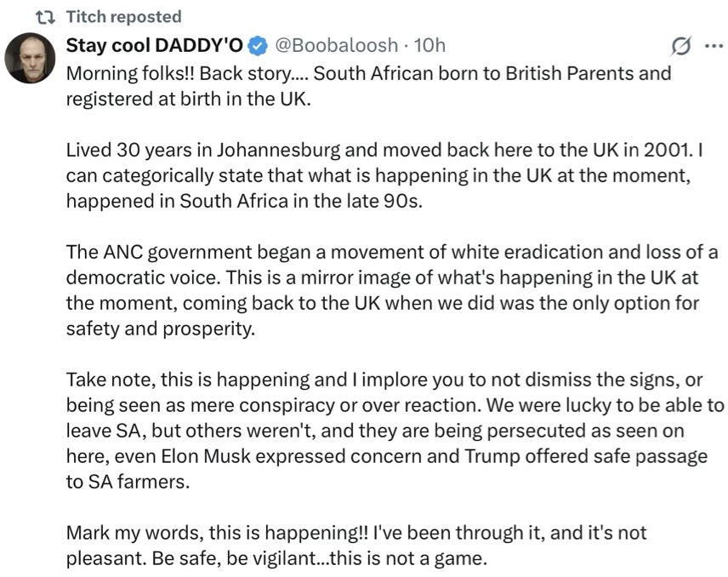Click the text 'safety and prosperity.'
The image size is (728, 577).
[161, 328]
